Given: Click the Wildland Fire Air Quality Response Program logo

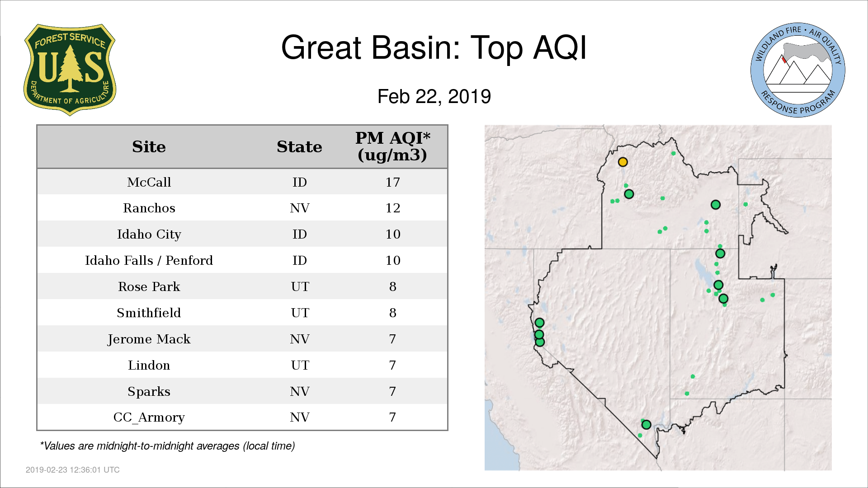Looking at the screenshot, I should pyautogui.click(x=798, y=70).
